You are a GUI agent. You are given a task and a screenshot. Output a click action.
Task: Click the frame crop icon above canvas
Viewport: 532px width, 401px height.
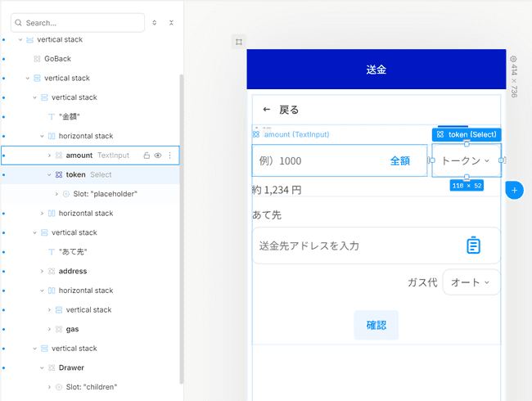(x=239, y=42)
